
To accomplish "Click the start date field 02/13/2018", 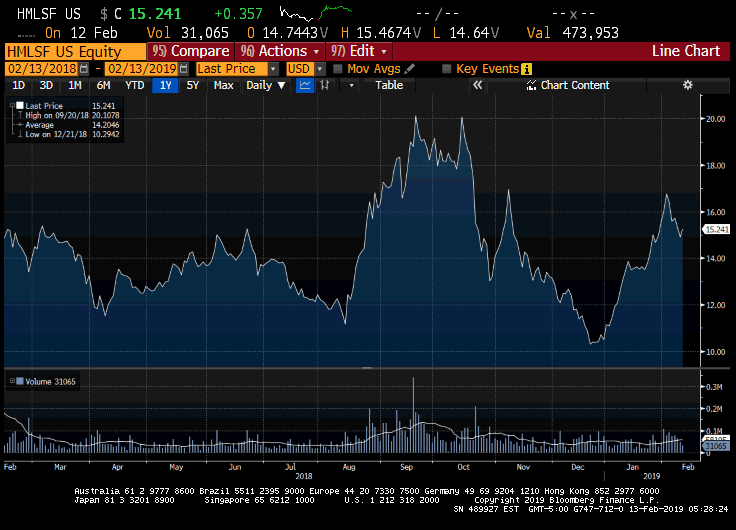I will [x=42, y=69].
